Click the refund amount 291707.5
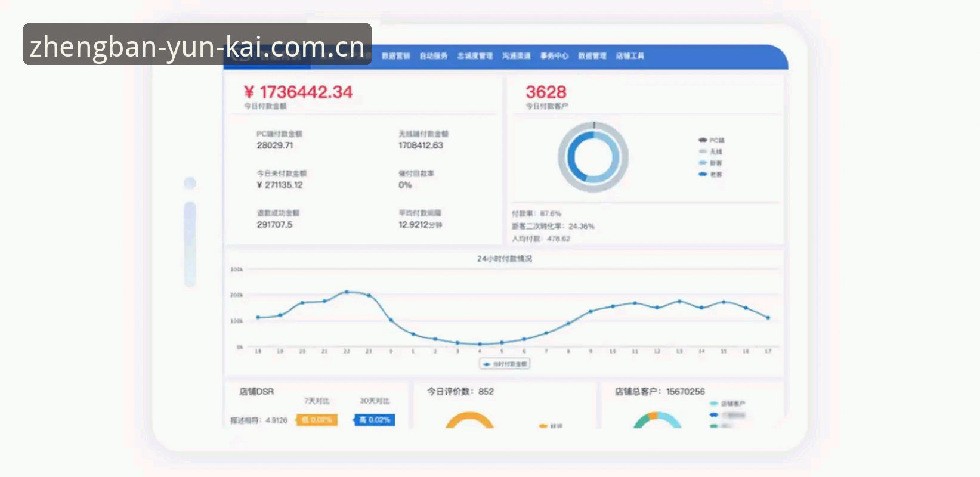Viewport: 980px width, 477px height. pos(275,225)
